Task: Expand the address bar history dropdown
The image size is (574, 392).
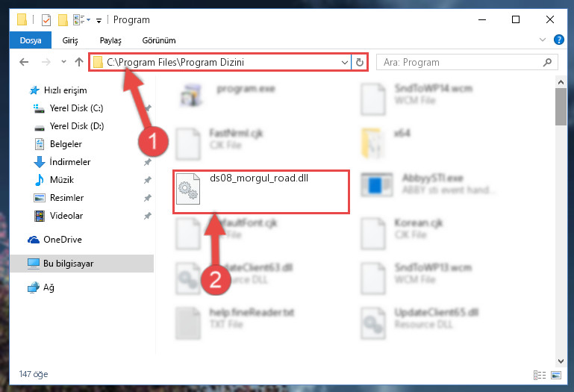Action: point(344,62)
